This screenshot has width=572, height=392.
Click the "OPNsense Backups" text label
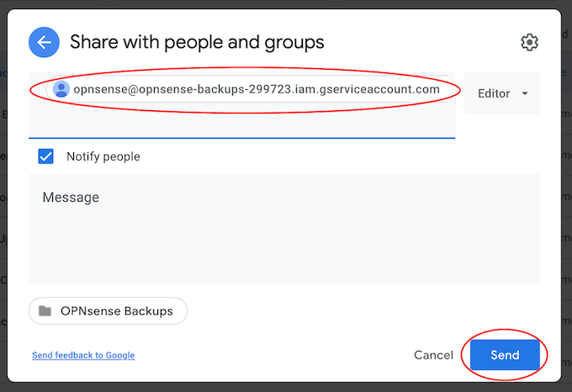pos(116,311)
